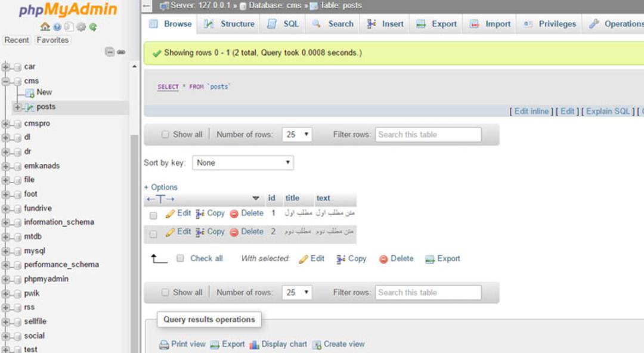Click the red Delete icon in row 1
Screen dimensions: 644x353
coord(234,213)
